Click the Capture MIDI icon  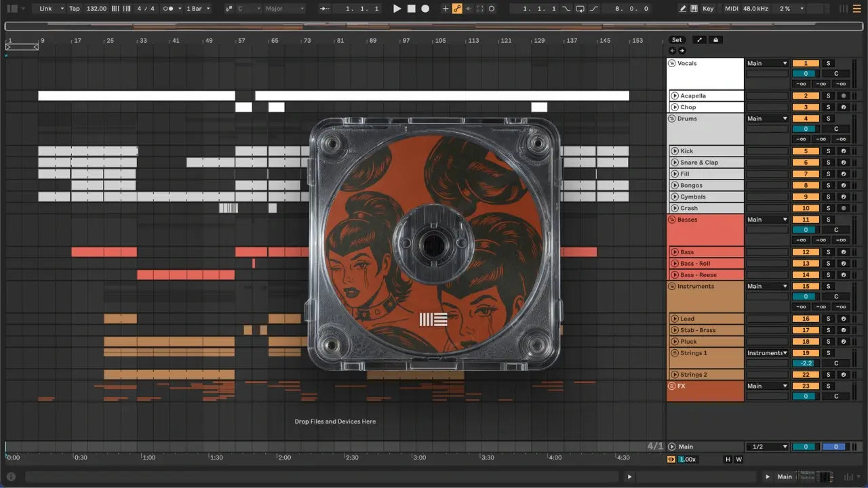(480, 9)
